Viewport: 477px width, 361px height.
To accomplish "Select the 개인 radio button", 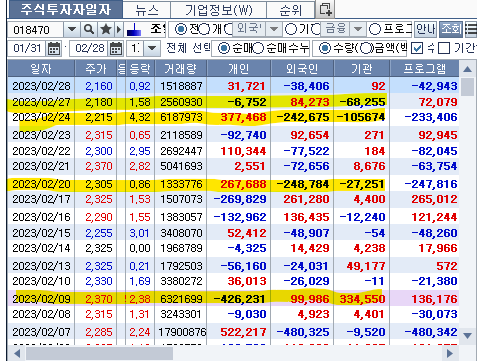I will coord(204,30).
